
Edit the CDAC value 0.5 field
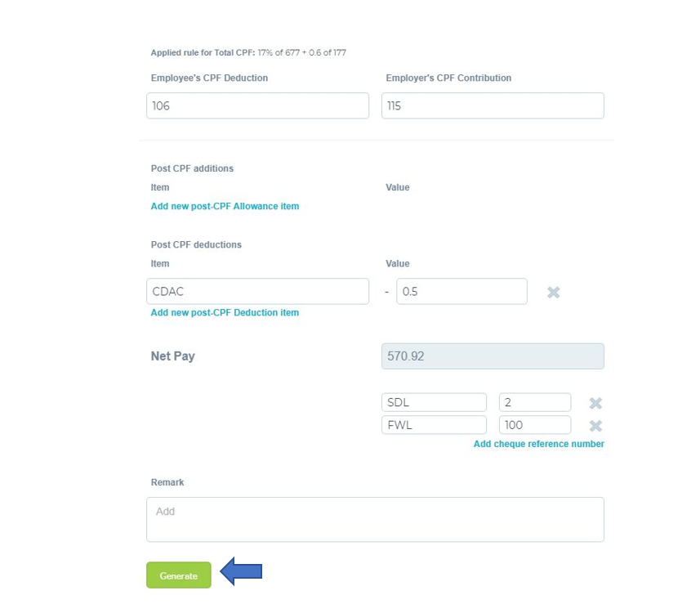click(461, 292)
